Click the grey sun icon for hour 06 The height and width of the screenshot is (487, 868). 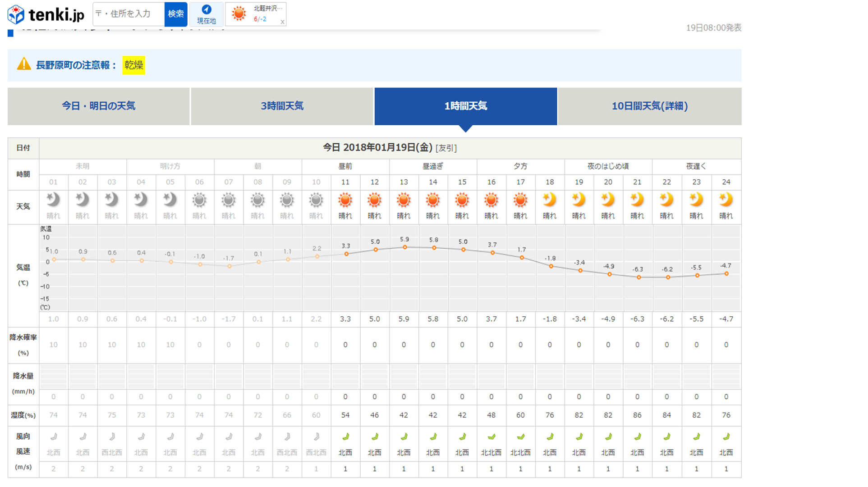click(x=199, y=200)
